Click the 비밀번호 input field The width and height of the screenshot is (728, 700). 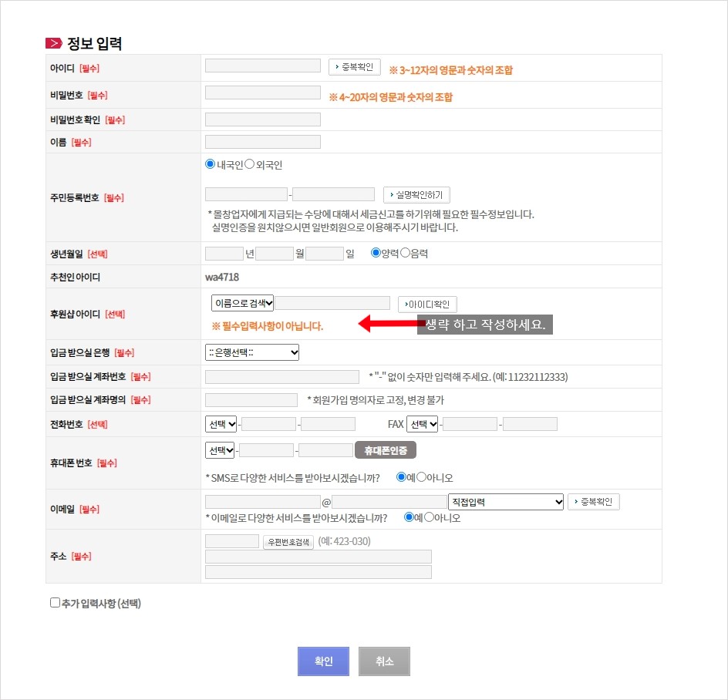263,93
